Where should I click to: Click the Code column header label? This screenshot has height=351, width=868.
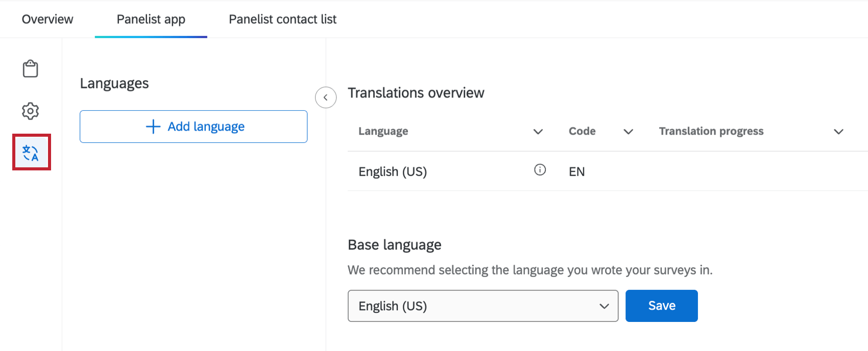pos(582,131)
